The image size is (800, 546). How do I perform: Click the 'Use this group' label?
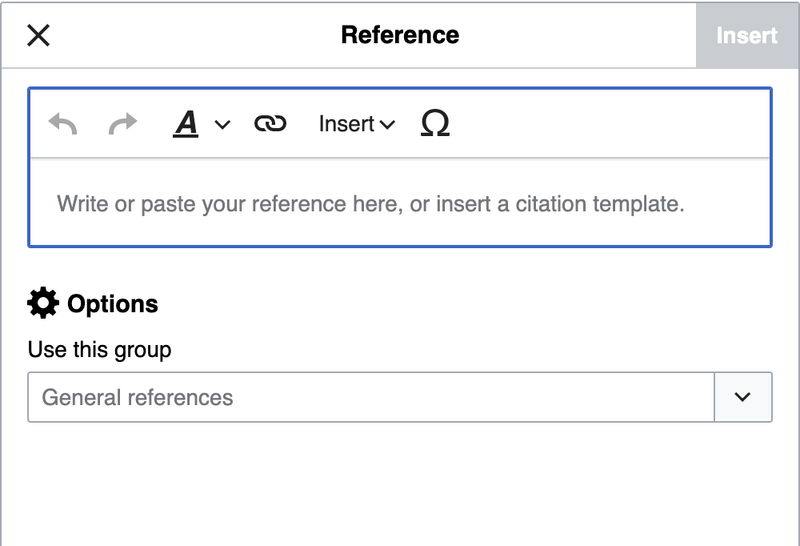pos(99,350)
